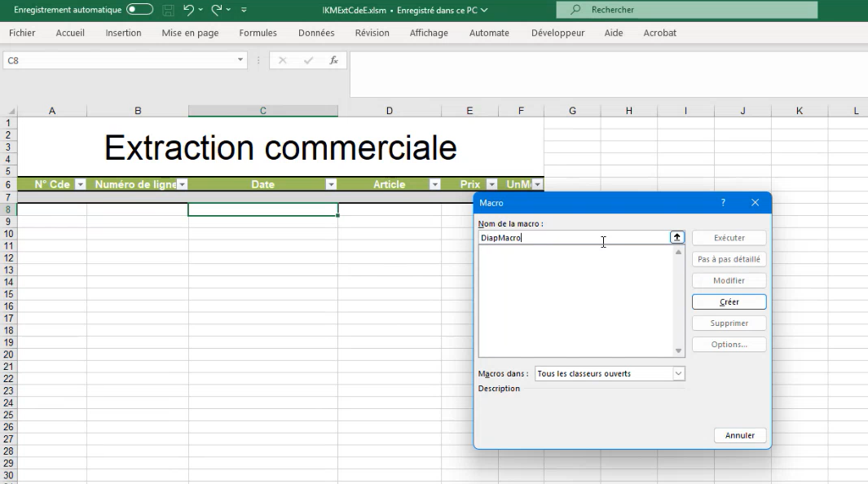Expand the 'Macros dans' combo box
The width and height of the screenshot is (868, 484).
678,373
